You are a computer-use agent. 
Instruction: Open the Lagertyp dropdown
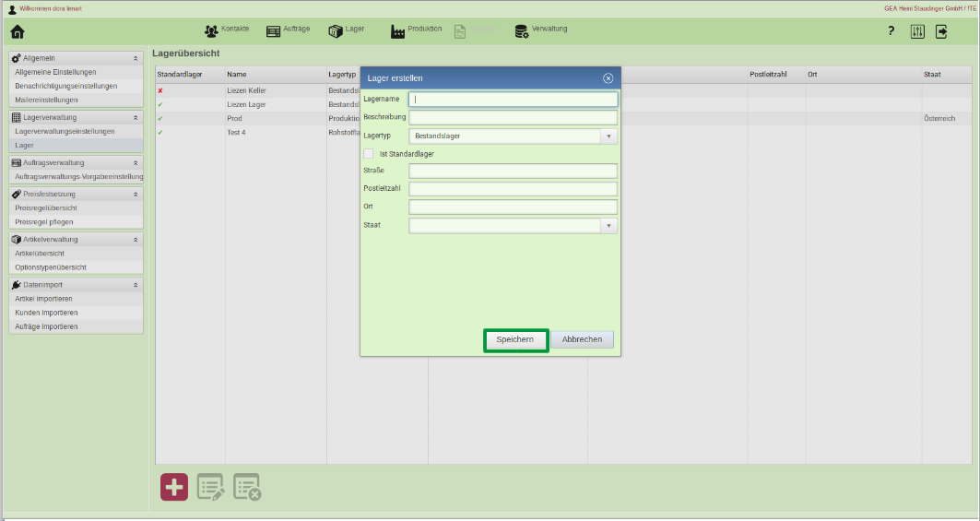[x=608, y=136]
